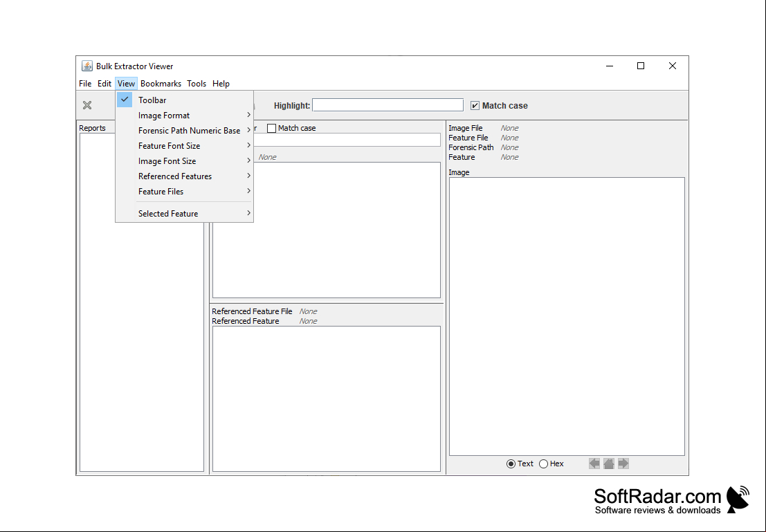Open the Tools menu
The width and height of the screenshot is (766, 532).
(x=197, y=84)
